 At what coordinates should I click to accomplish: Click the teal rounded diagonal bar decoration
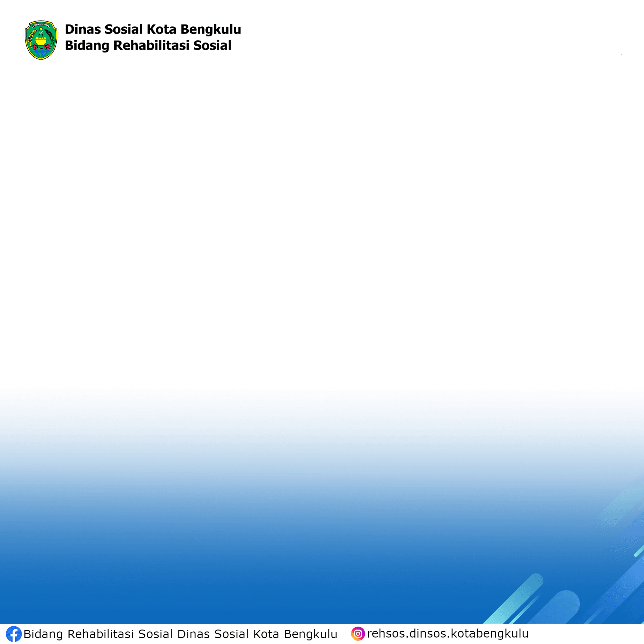514,599
